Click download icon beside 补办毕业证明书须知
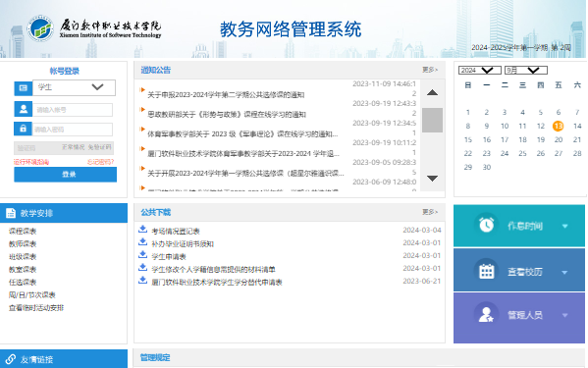The width and height of the screenshot is (588, 368). point(142,241)
